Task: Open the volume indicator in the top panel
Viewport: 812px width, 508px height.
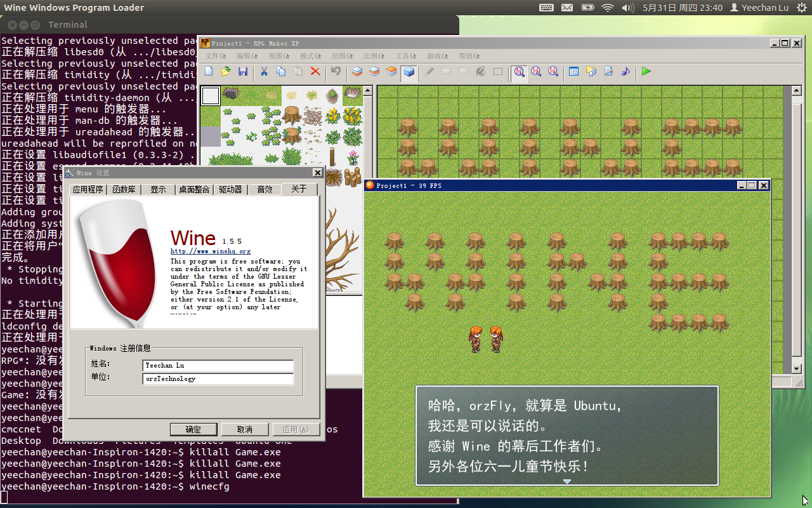Action: [628, 8]
